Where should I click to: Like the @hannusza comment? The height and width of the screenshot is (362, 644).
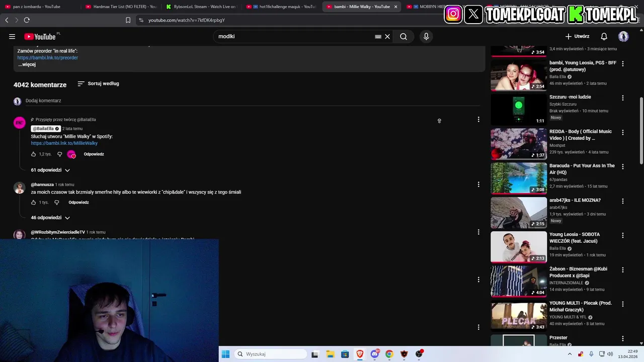click(x=34, y=203)
